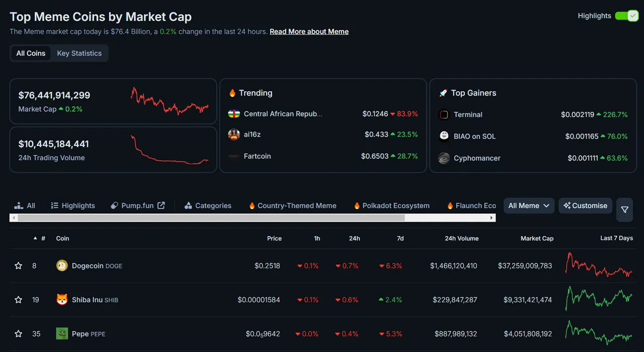Click the Market Cap sparkline chart
Screen dimensions: 644x352
click(x=170, y=101)
